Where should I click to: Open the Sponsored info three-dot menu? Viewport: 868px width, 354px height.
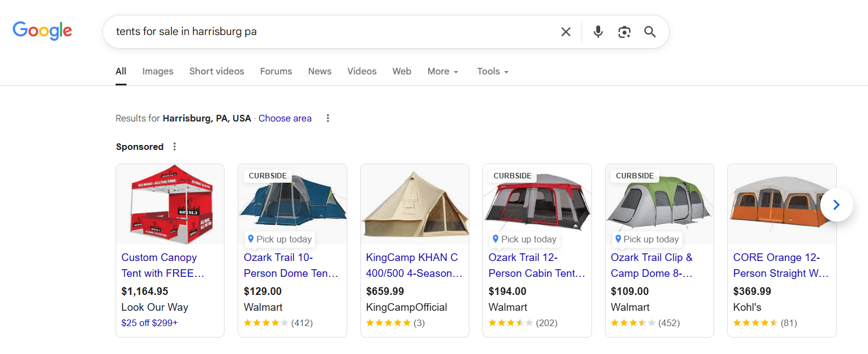[175, 147]
